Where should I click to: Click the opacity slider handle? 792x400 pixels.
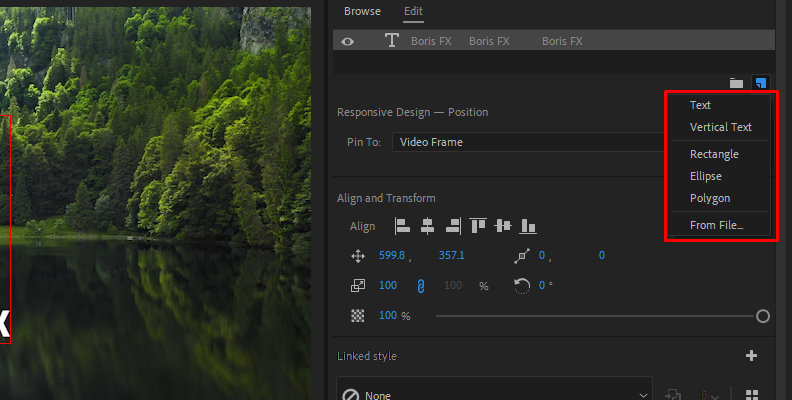click(763, 316)
